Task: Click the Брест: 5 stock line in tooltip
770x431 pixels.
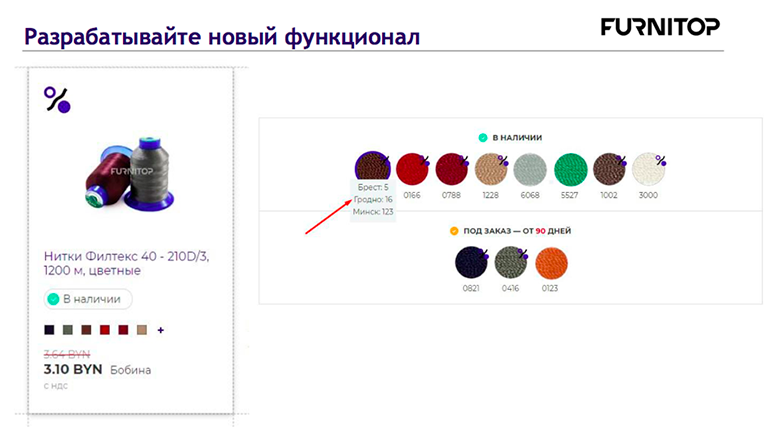Action: tap(373, 187)
